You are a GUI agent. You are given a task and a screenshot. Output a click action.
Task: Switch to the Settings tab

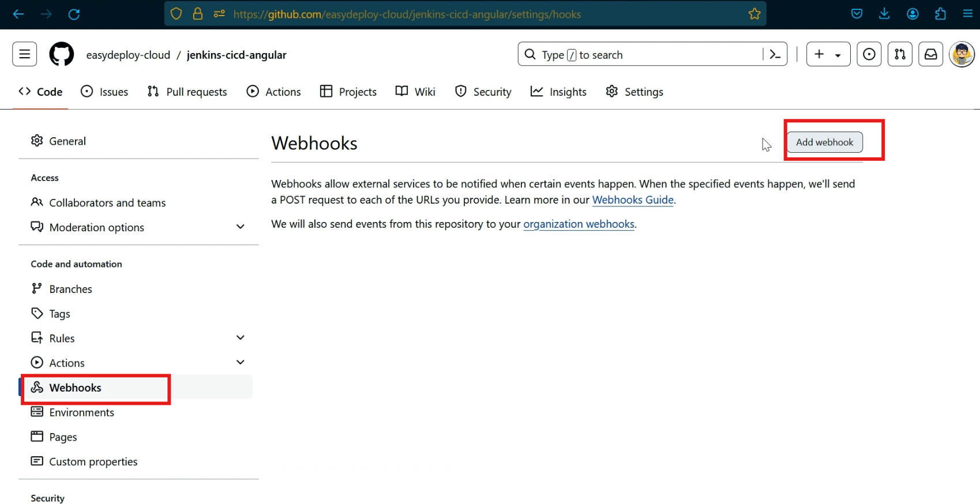pos(634,92)
